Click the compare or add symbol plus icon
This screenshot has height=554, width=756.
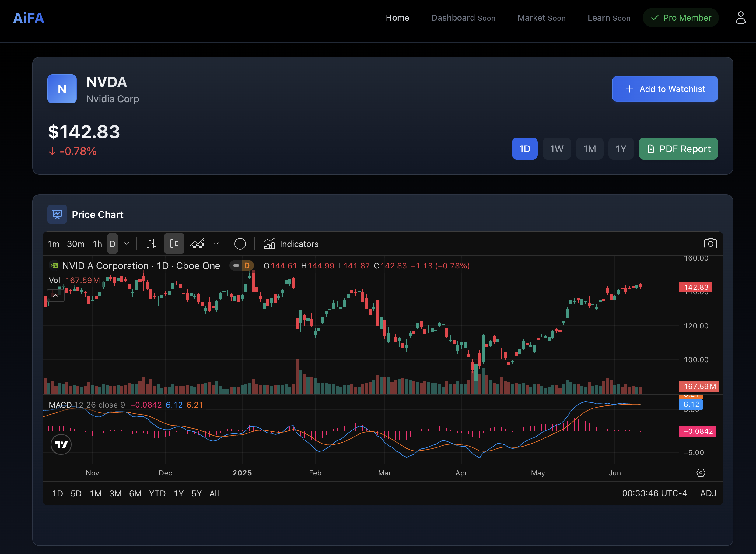coord(240,244)
